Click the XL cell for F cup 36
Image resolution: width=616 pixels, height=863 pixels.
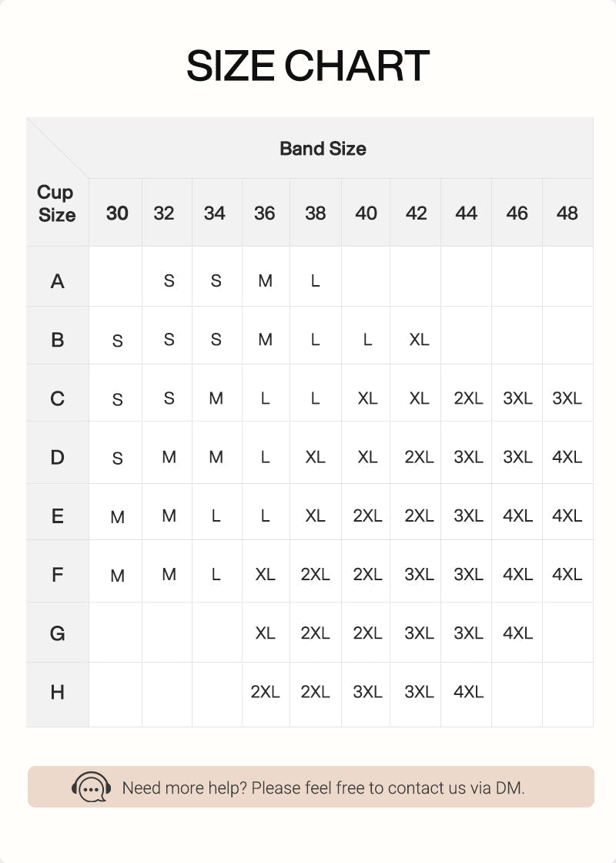[265, 574]
